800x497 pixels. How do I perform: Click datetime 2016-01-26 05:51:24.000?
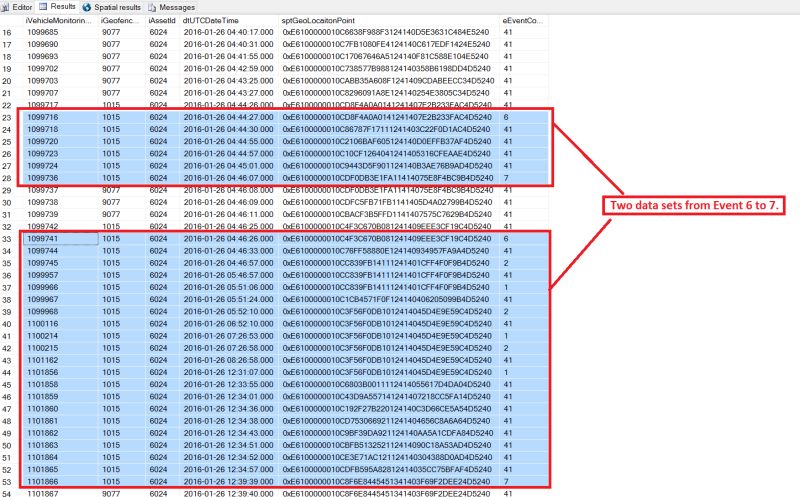click(x=229, y=300)
